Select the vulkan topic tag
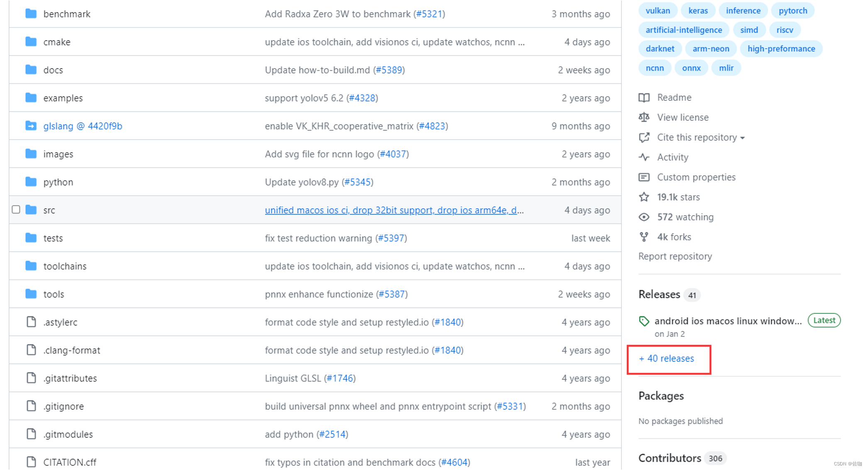868x470 pixels. [658, 11]
